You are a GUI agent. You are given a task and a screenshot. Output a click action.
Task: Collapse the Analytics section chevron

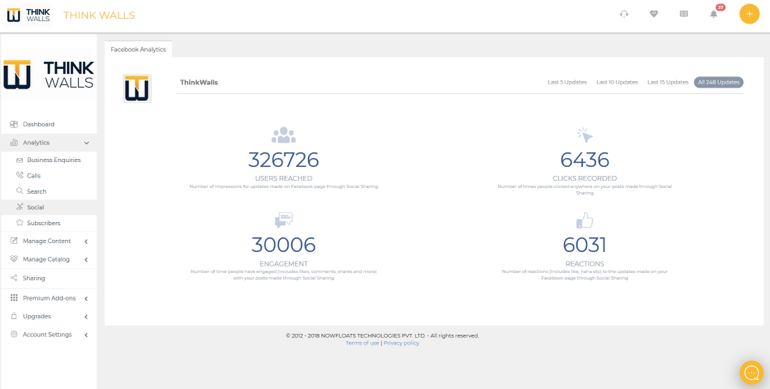click(86, 143)
